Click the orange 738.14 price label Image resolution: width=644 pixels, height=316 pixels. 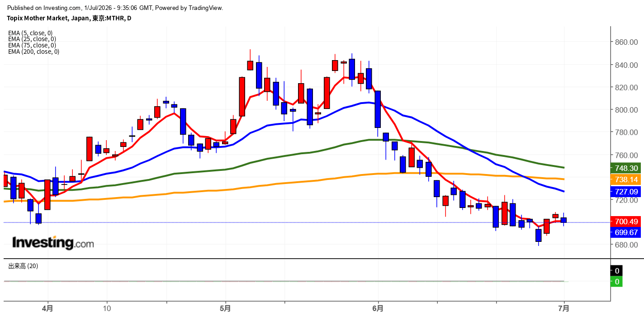coord(626,179)
